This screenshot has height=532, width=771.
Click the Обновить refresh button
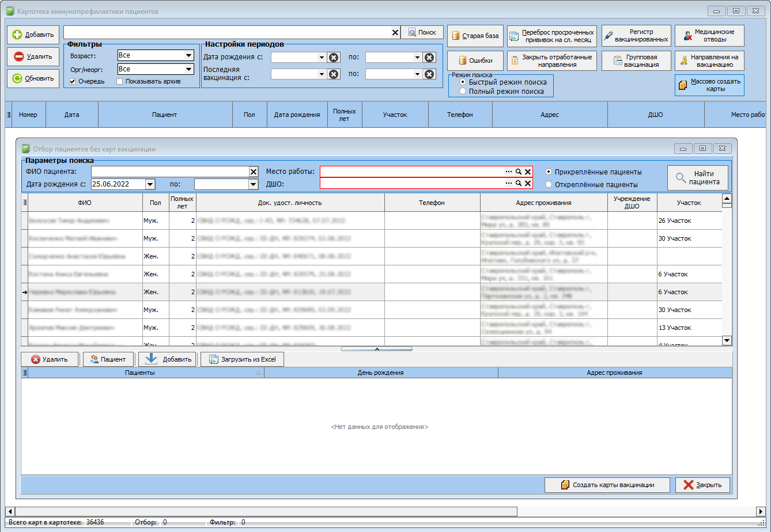click(33, 78)
